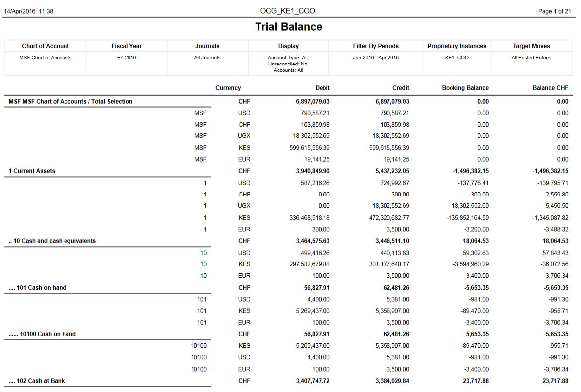Click the 10 Cash and cash equivalents row

52,241
